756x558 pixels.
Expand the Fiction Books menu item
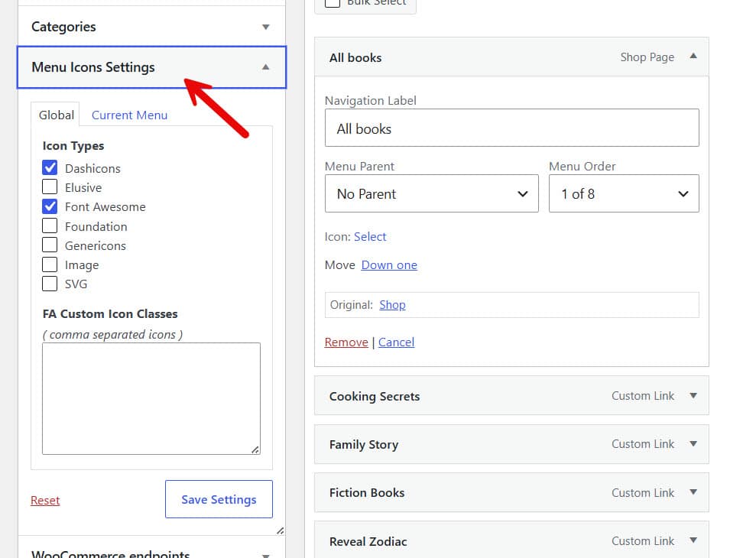tap(693, 492)
